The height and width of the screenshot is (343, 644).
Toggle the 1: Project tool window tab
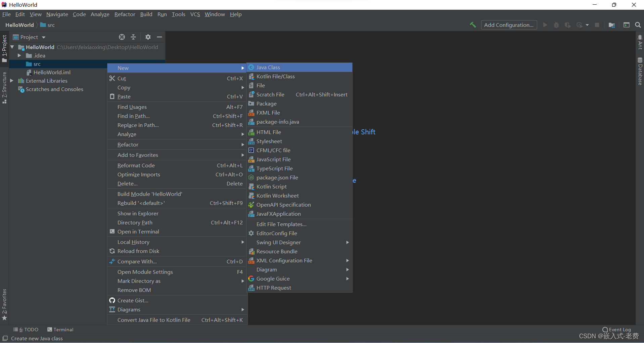pos(4,49)
